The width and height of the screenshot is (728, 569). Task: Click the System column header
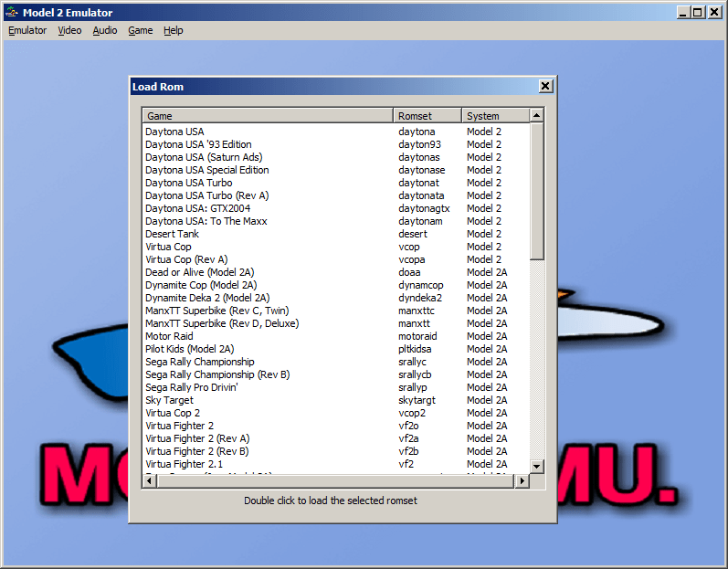pos(494,116)
